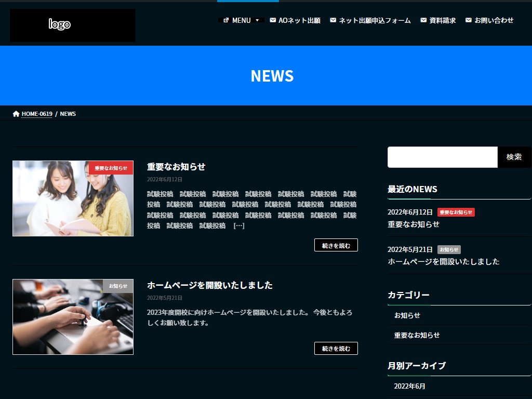Click the HOME-0619 breadcrumb link
The height and width of the screenshot is (399, 532).
(x=37, y=114)
